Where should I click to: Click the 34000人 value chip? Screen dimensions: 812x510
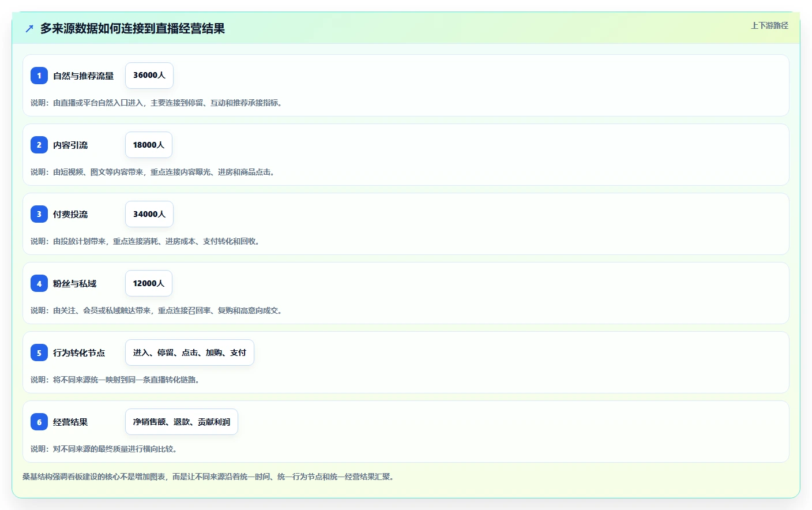pyautogui.click(x=149, y=214)
